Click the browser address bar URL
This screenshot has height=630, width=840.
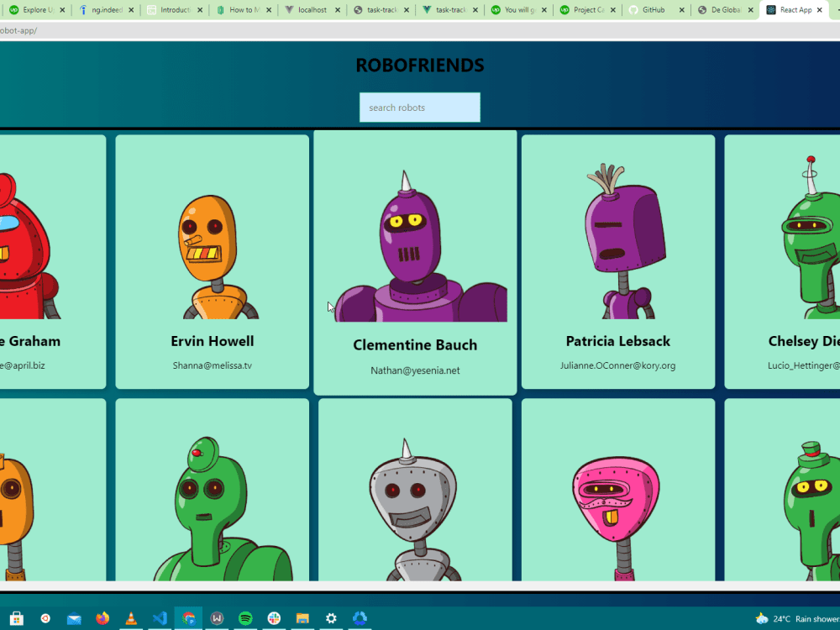coord(18,30)
